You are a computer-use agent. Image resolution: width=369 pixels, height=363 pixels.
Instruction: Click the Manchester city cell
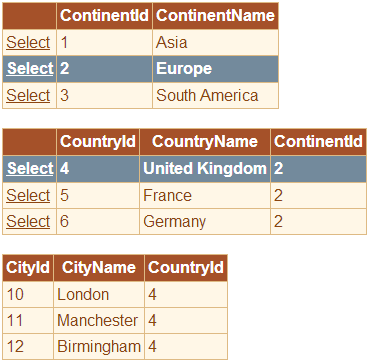[x=99, y=321]
